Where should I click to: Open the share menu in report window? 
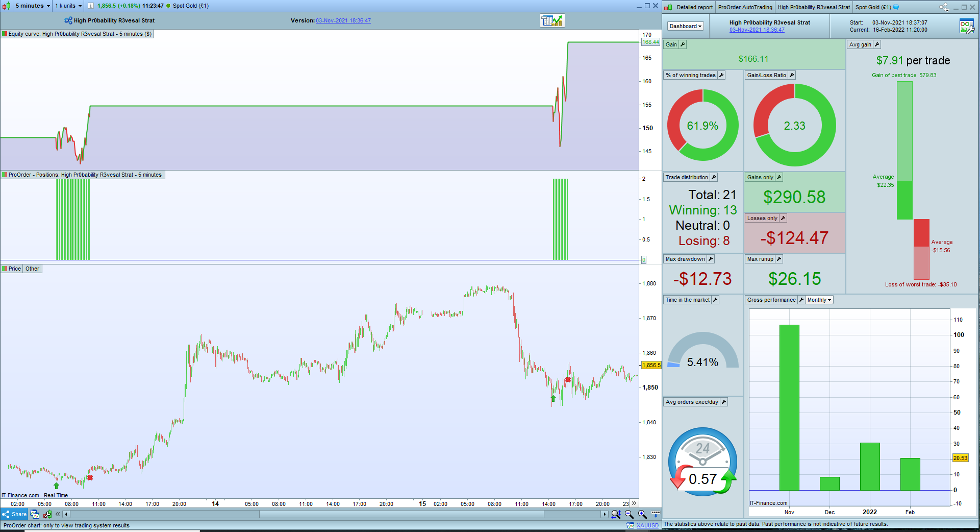click(x=944, y=7)
